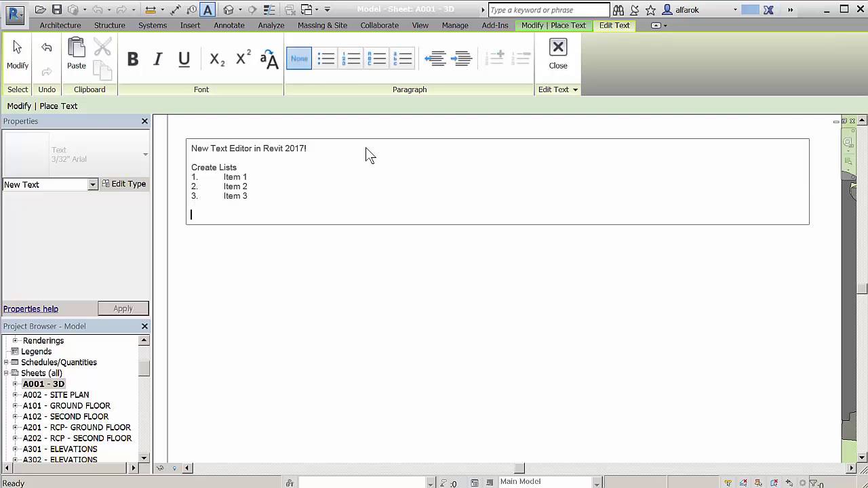This screenshot has height=488, width=868.
Task: Click the Open folder icon in quick access
Action: 41,10
